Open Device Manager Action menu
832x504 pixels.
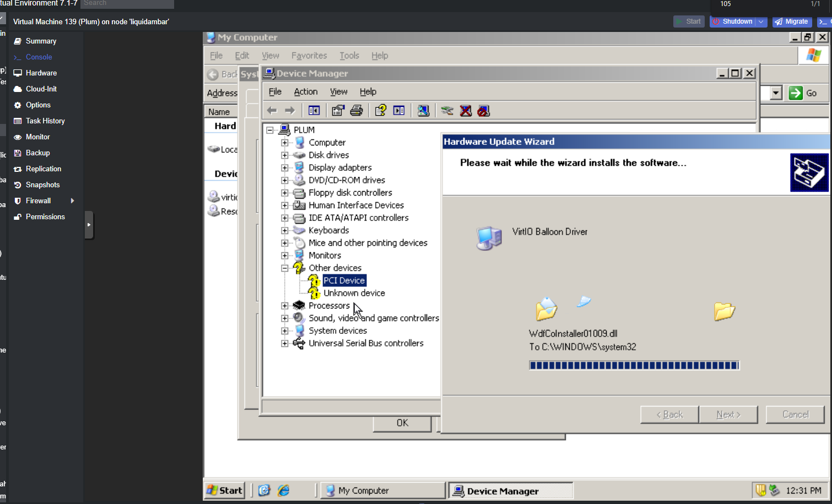(x=306, y=92)
